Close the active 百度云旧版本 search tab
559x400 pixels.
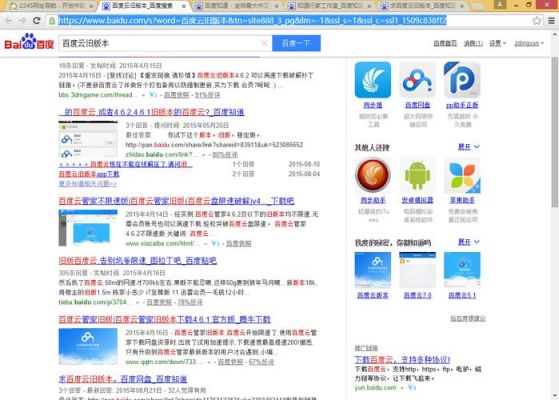(184, 6)
